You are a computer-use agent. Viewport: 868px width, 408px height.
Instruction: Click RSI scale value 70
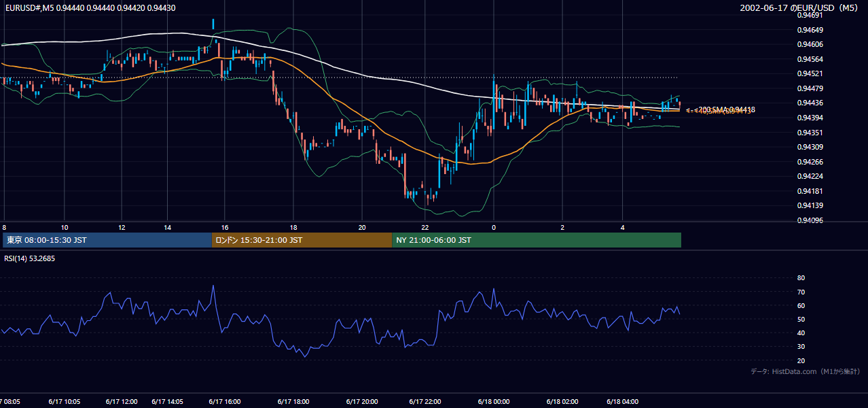(801, 292)
